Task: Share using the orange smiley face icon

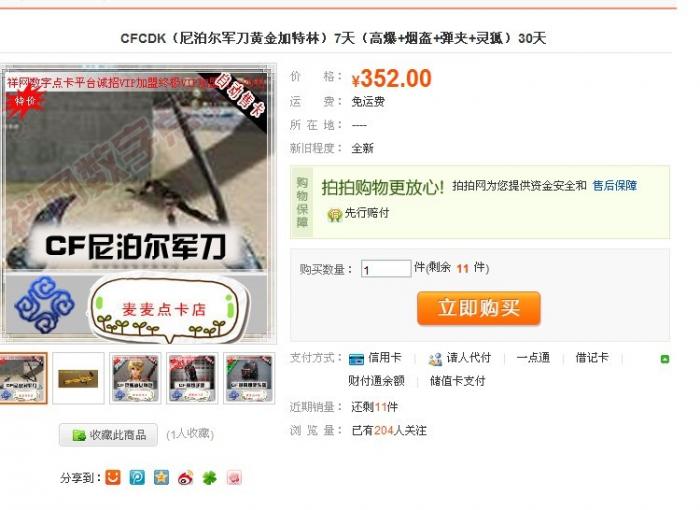Action: 112,477
